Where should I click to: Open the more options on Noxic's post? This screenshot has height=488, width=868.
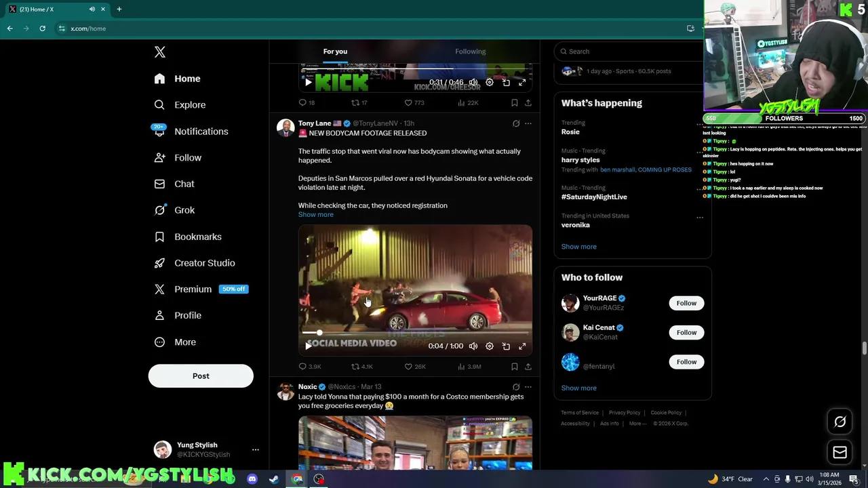coord(528,387)
